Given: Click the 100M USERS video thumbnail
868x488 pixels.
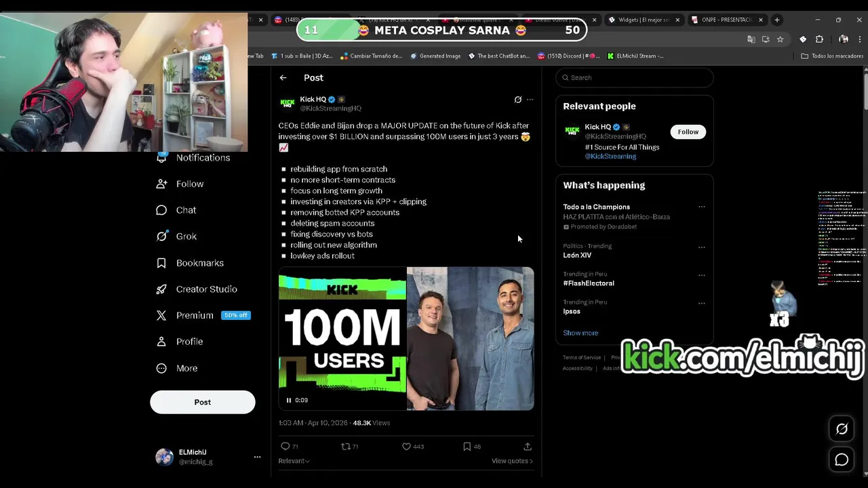Looking at the screenshot, I should [x=342, y=339].
